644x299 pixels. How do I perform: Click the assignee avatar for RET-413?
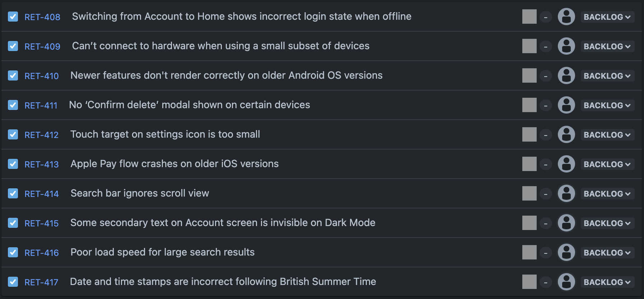pyautogui.click(x=566, y=164)
